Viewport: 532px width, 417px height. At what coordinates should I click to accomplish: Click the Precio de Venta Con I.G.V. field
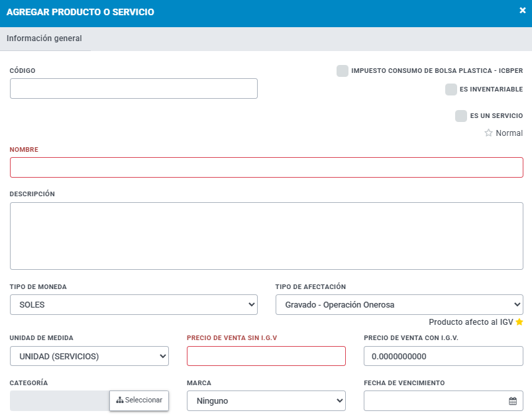(443, 356)
